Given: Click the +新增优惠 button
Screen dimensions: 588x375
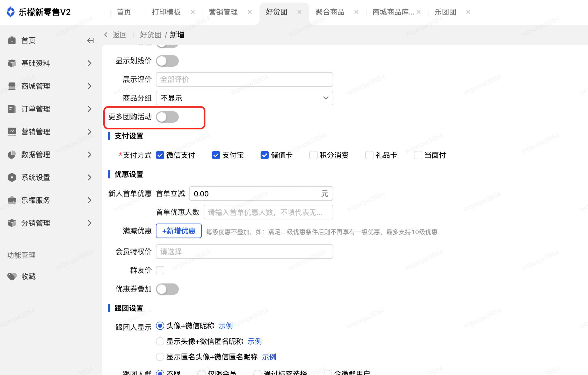Looking at the screenshot, I should tap(179, 231).
